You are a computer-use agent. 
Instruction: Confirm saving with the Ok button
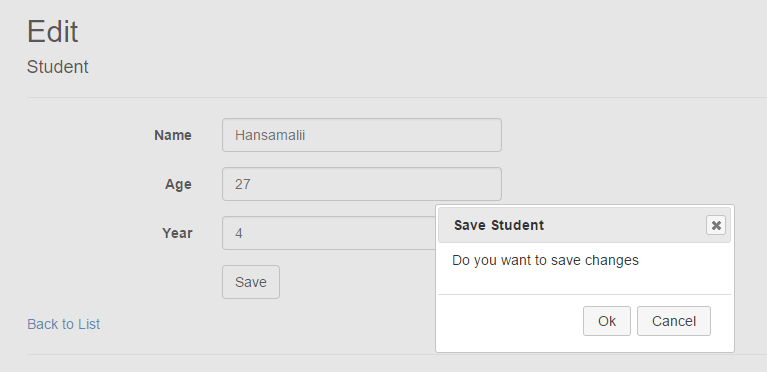click(607, 321)
